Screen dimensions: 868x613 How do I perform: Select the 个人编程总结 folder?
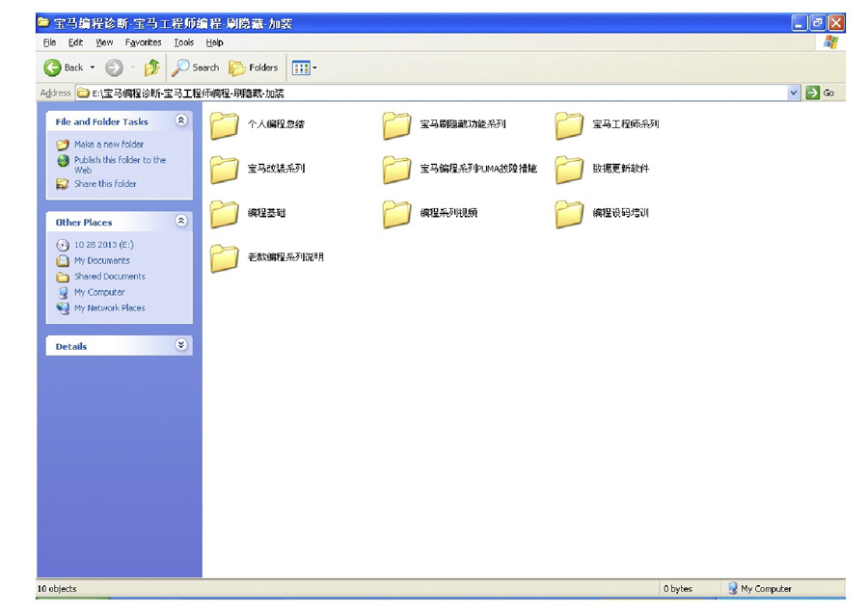(225, 125)
